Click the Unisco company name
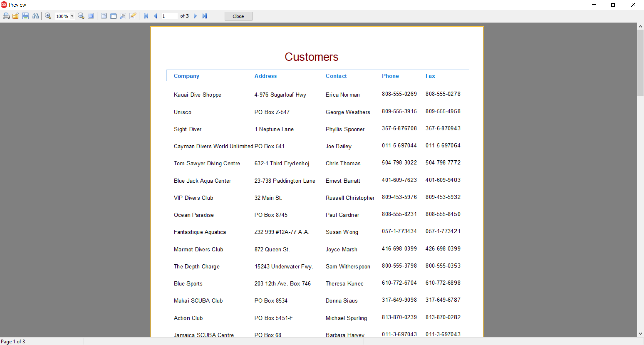Screen dimensions: 644x345 pyautogui.click(x=182, y=112)
